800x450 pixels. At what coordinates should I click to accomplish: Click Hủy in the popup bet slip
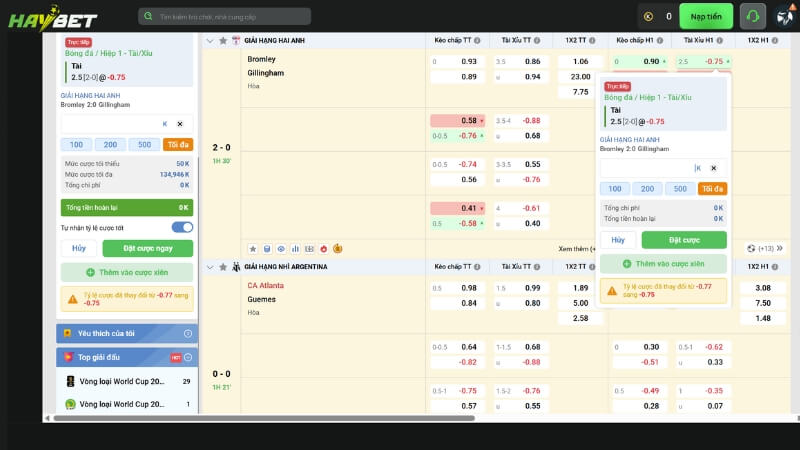(x=617, y=240)
